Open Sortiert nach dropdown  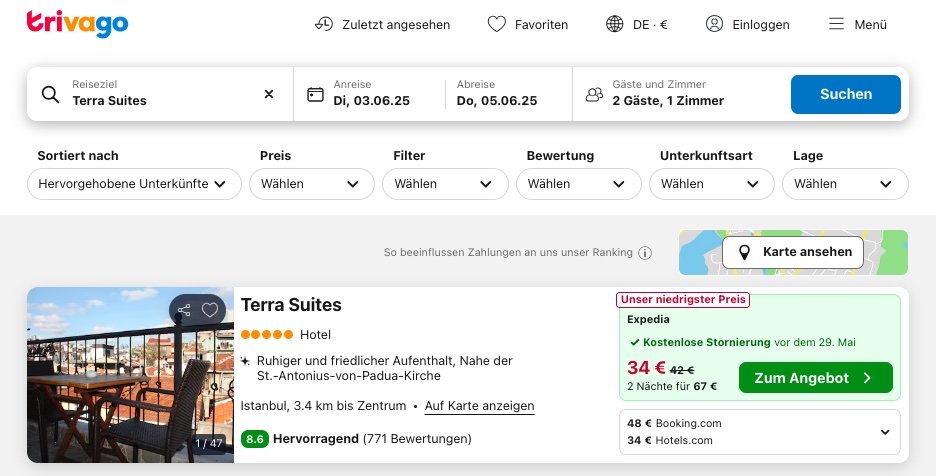coord(134,184)
